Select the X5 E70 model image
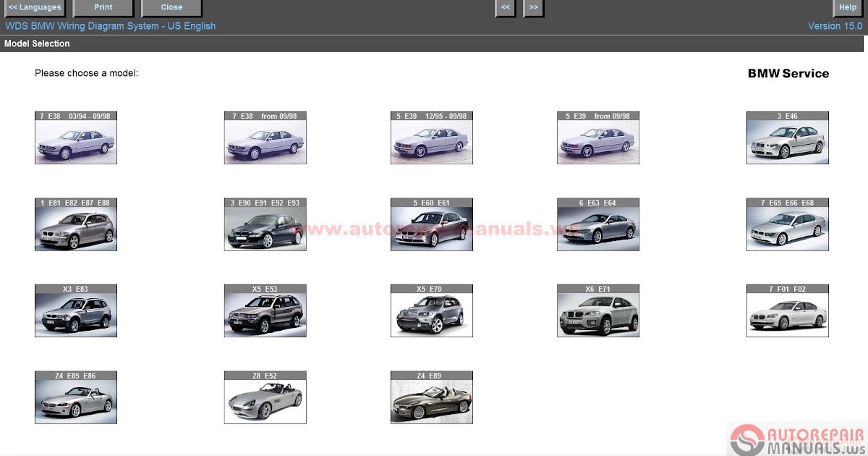868x456 pixels. (x=432, y=311)
